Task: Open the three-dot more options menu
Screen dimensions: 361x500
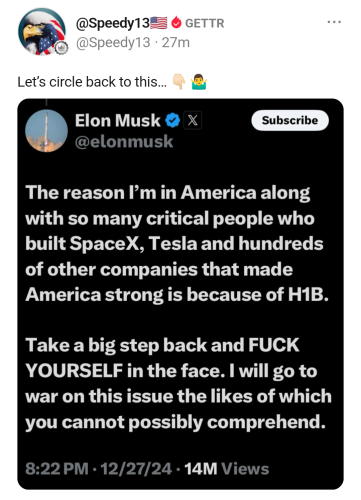Action: pyautogui.click(x=334, y=22)
